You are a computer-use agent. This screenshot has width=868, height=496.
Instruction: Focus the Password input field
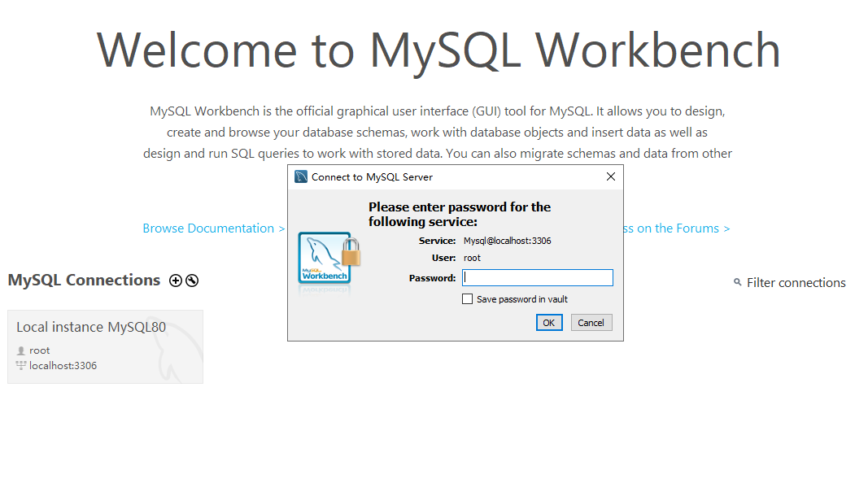coord(538,278)
